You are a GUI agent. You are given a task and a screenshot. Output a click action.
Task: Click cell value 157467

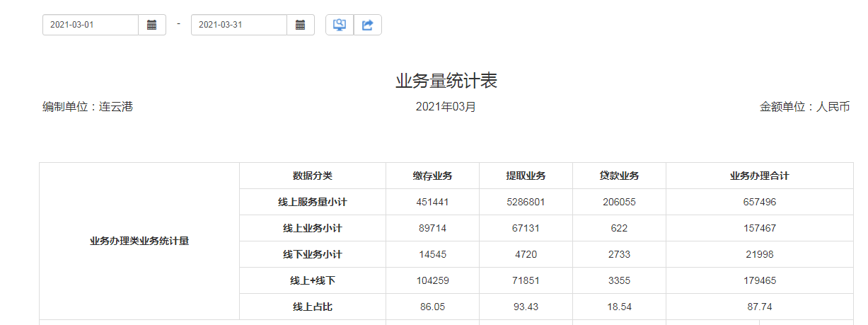pyautogui.click(x=760, y=228)
